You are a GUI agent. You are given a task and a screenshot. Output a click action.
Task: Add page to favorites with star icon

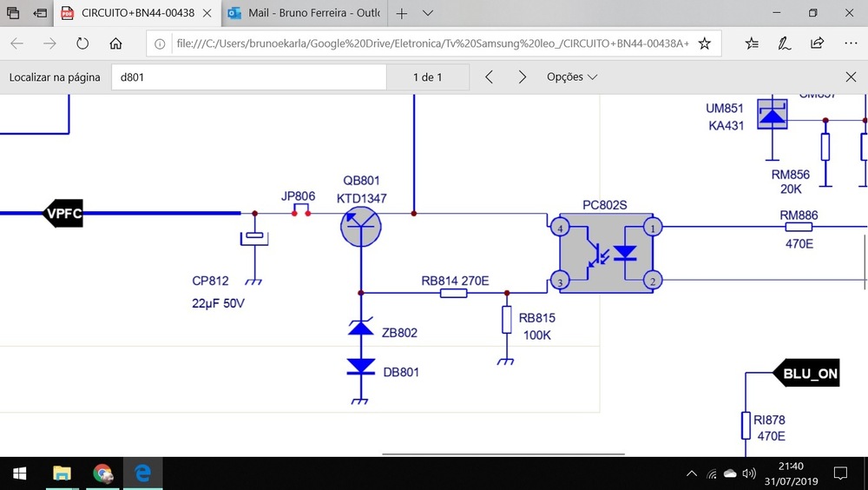pyautogui.click(x=705, y=43)
